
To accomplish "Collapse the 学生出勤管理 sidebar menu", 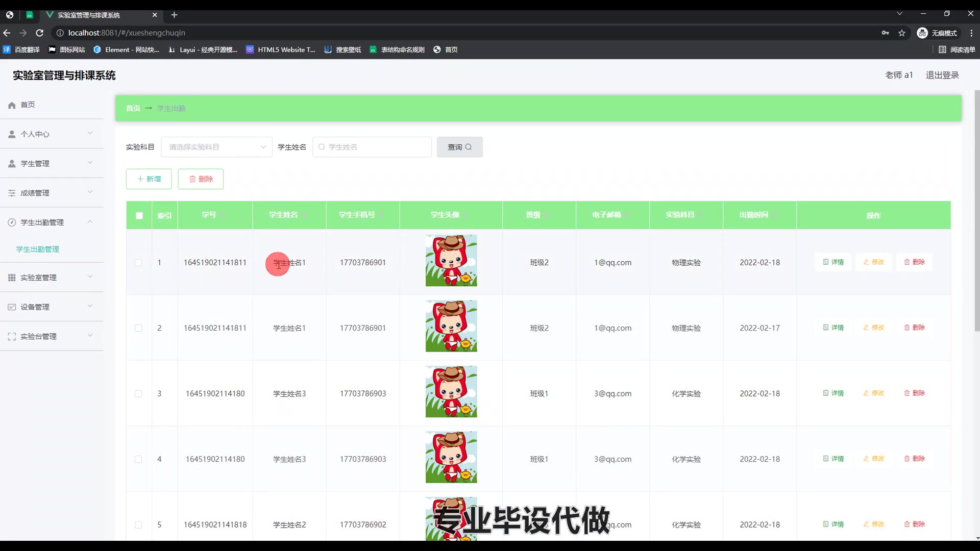I will 52,222.
